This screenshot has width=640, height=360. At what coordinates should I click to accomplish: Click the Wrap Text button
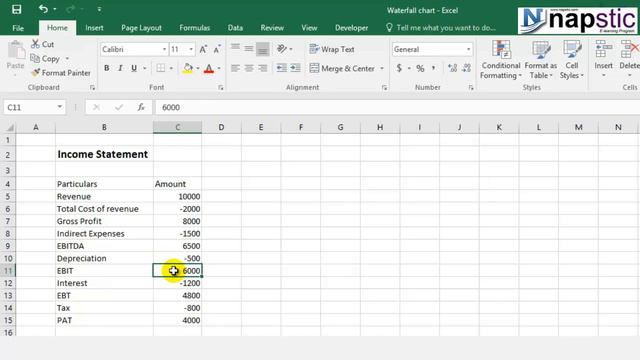tap(332, 49)
